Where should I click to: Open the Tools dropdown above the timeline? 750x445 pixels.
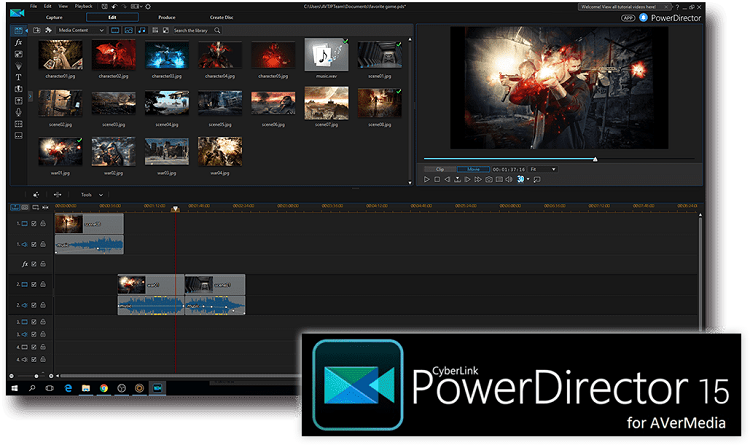(x=92, y=194)
